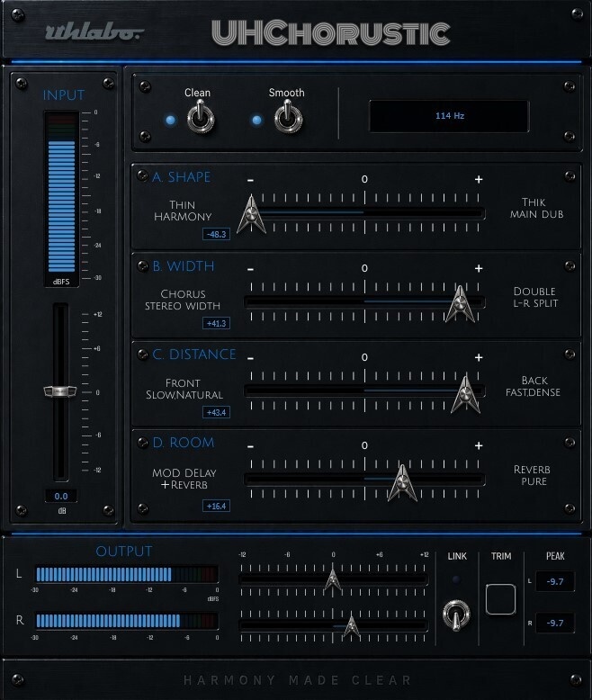Screen dimensions: 592x700
Task: Click the C. DISTANCE minus sign
Action: (250, 358)
